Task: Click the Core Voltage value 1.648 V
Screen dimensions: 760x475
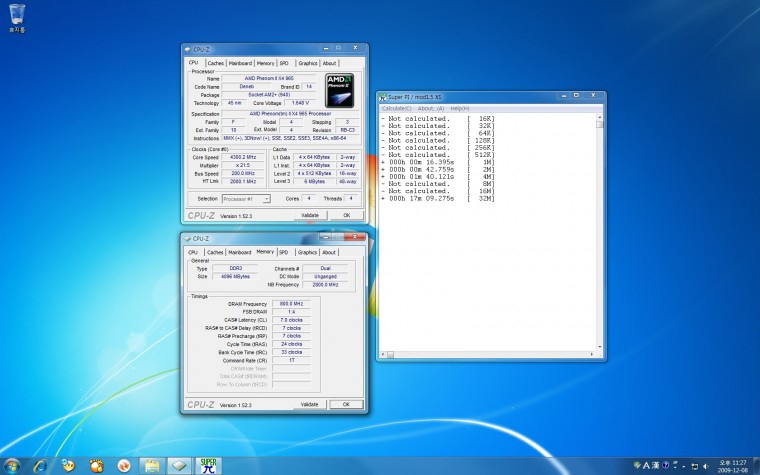Action: [300, 103]
